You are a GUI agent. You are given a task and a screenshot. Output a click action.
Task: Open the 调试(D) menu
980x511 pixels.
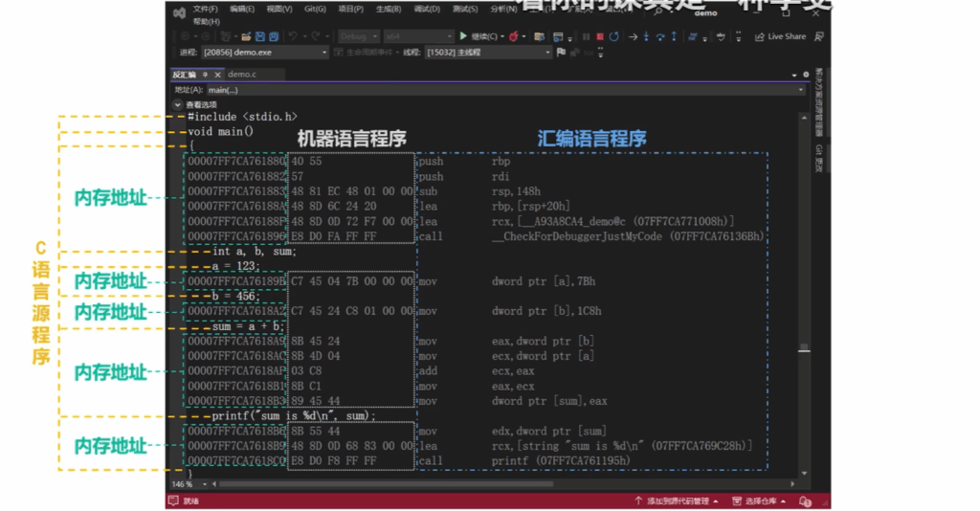point(427,9)
